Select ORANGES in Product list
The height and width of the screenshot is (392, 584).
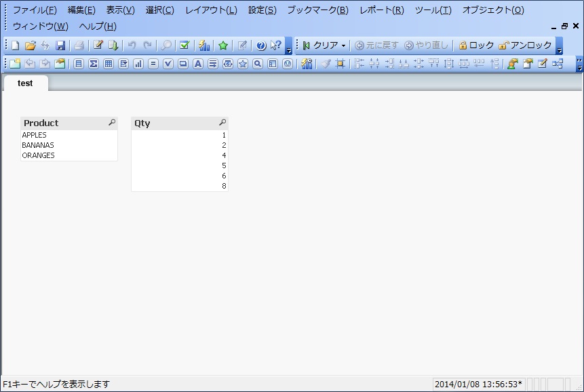(69, 155)
